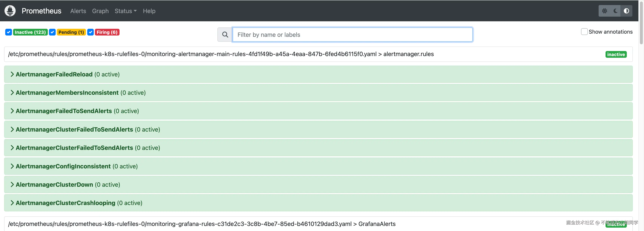Open the Status dropdown menu

(126, 11)
